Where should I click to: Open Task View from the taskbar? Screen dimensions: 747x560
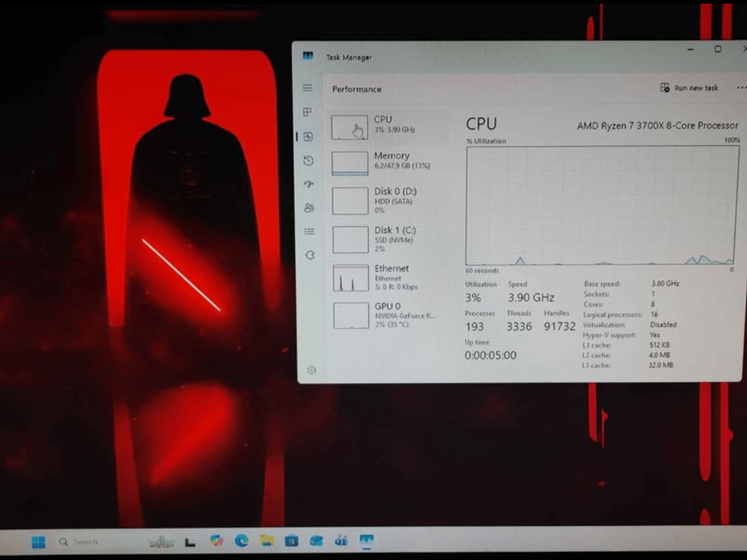point(190,542)
